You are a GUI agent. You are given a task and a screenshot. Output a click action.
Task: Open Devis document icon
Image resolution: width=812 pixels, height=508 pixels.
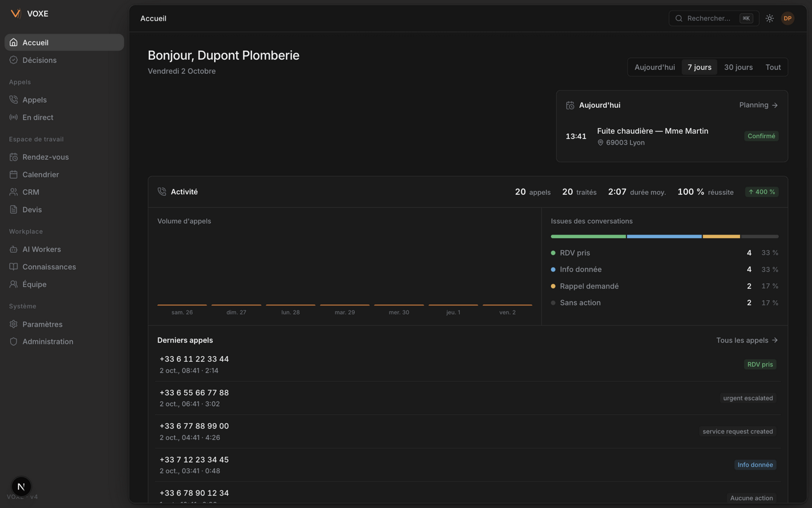[14, 209]
